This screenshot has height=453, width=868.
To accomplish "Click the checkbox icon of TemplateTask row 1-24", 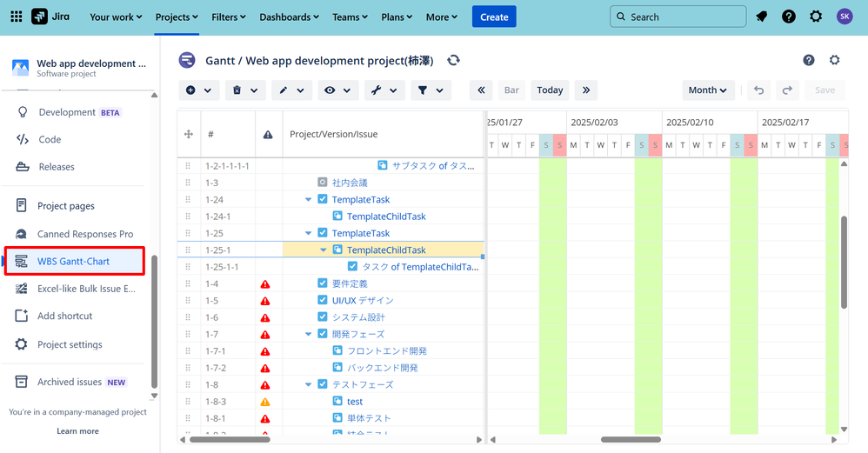I will coord(323,199).
